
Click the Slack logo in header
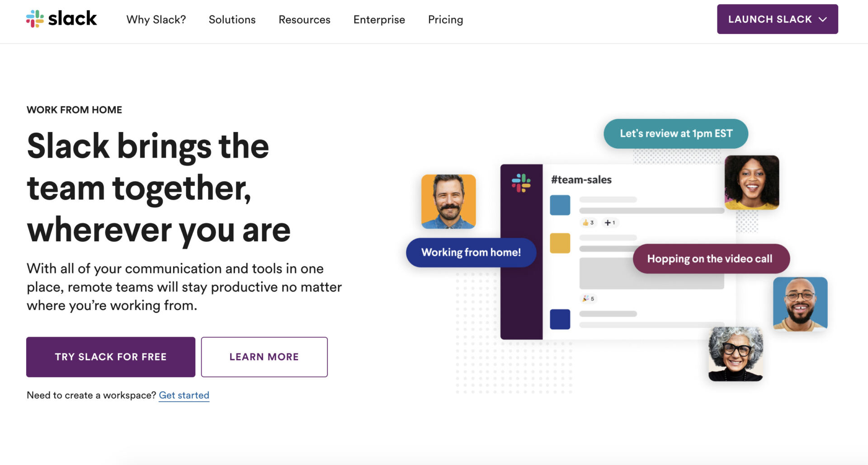(x=61, y=19)
